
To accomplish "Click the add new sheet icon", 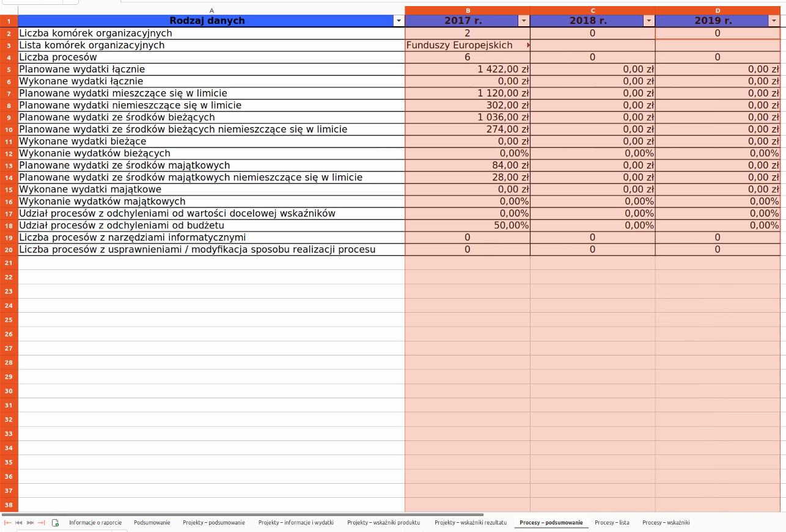I will 55,523.
